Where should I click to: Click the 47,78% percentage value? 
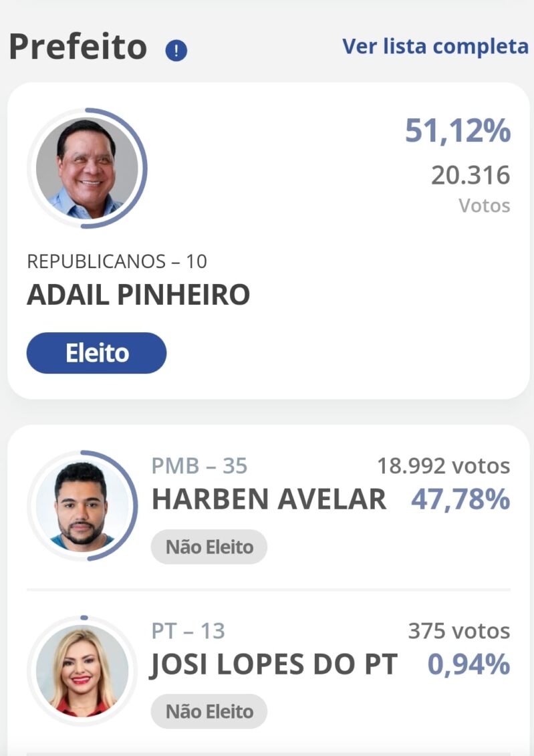click(460, 499)
